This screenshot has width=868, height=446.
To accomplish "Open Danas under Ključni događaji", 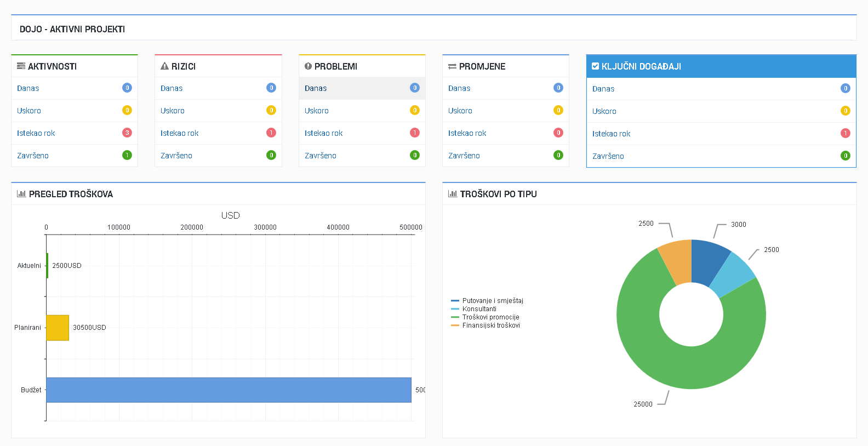I will (603, 89).
